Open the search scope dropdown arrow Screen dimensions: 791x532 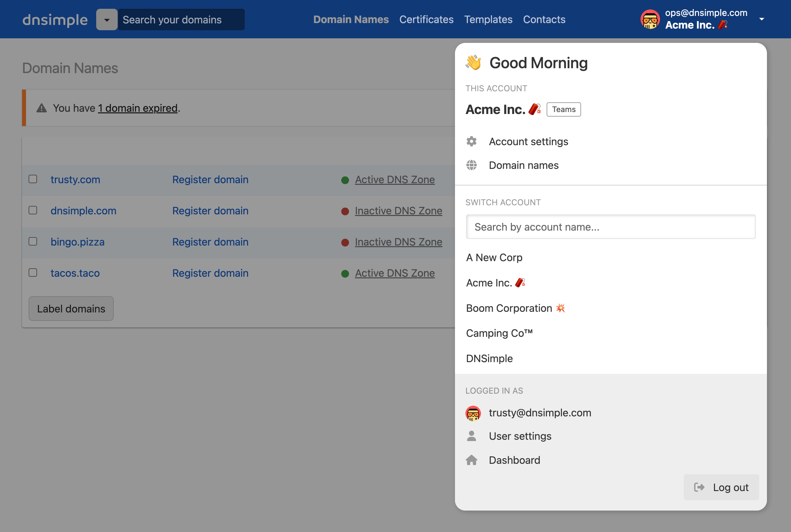107,20
